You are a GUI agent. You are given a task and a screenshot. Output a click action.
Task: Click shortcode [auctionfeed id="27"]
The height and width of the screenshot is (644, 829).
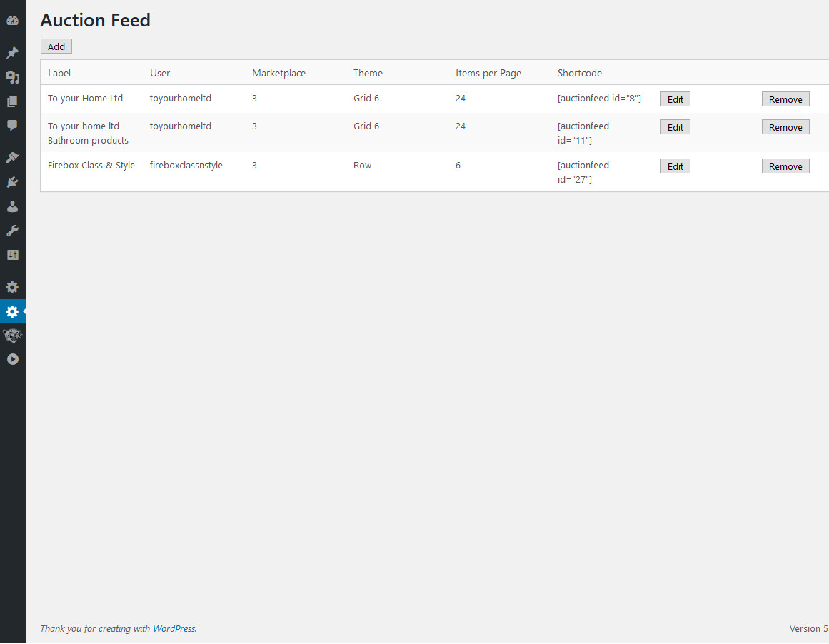(583, 172)
